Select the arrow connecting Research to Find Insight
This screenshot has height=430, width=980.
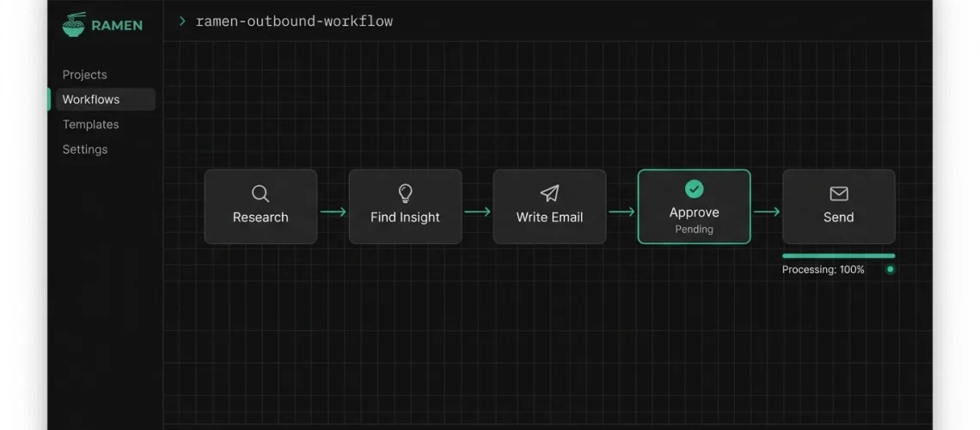pyautogui.click(x=333, y=212)
